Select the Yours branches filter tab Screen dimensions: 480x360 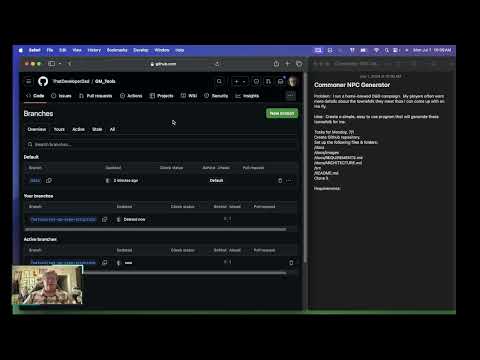(x=59, y=129)
